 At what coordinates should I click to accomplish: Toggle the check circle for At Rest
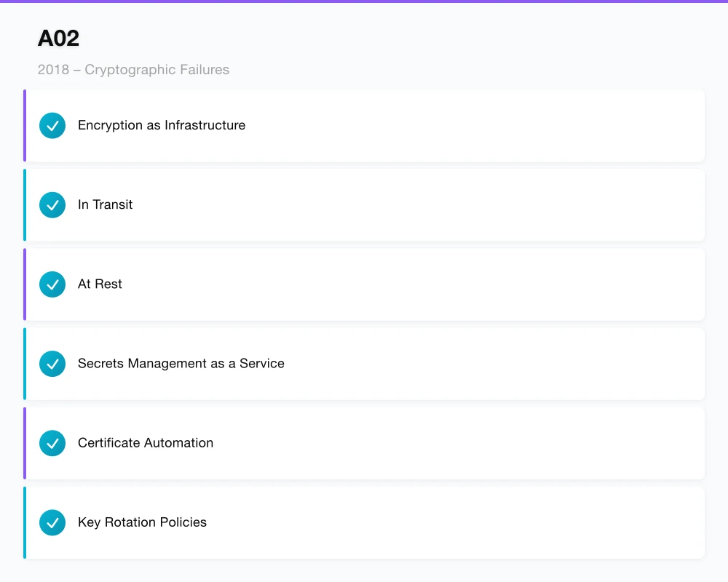[x=52, y=284]
